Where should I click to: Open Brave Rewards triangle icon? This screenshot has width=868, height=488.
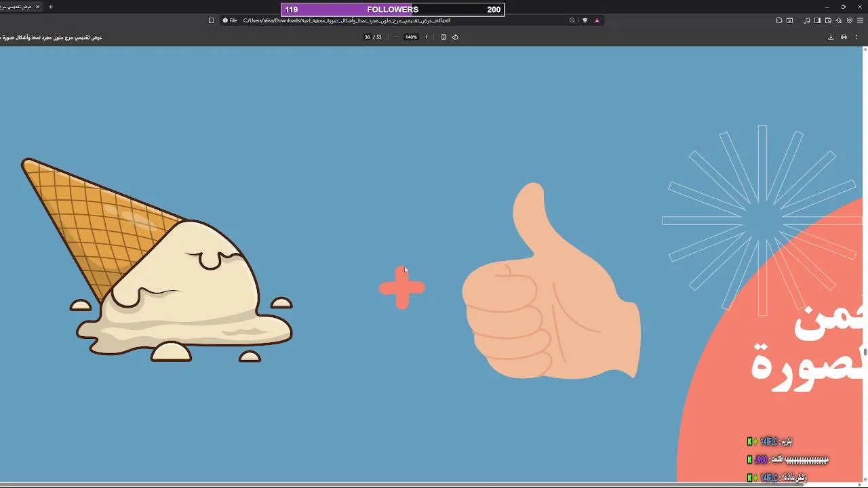point(597,20)
